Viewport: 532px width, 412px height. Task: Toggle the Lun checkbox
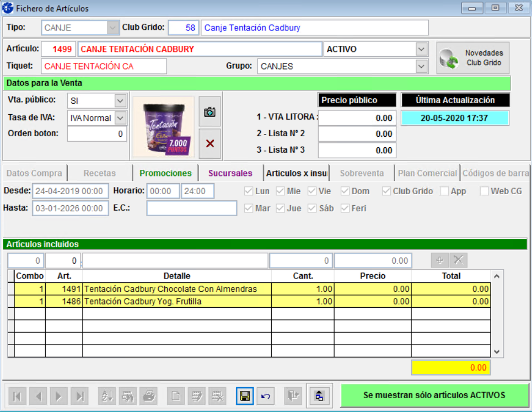point(248,191)
